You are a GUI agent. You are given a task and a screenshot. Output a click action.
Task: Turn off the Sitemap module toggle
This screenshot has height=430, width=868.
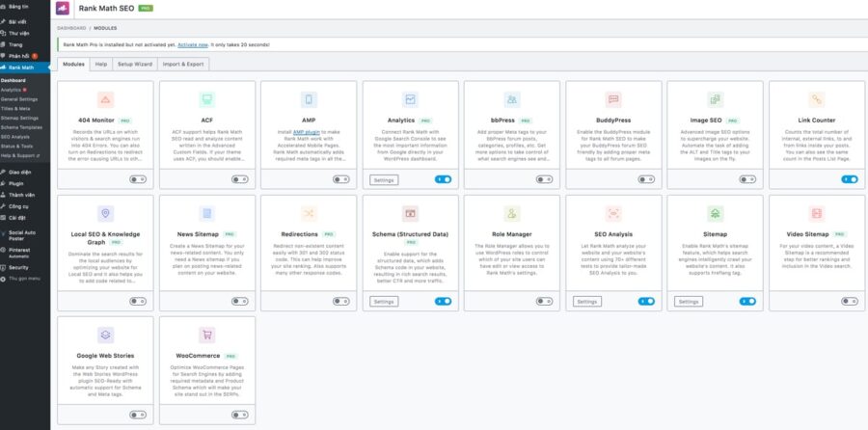pyautogui.click(x=747, y=301)
